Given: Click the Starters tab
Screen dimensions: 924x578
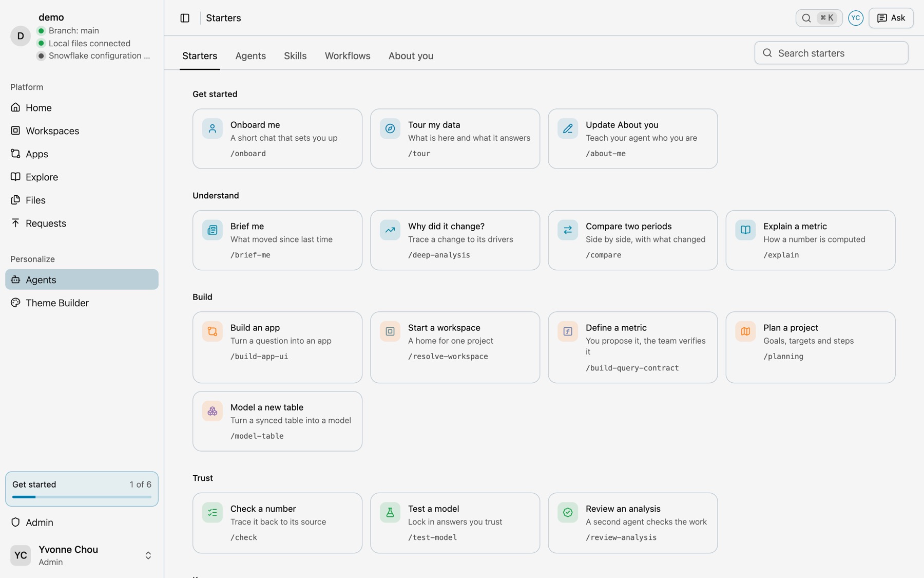Looking at the screenshot, I should point(200,56).
